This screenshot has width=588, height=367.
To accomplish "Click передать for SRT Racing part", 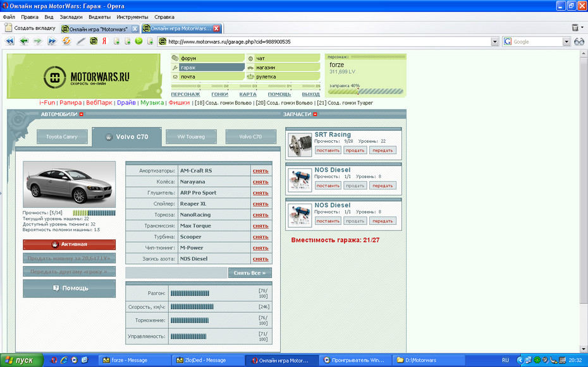I will pyautogui.click(x=383, y=150).
